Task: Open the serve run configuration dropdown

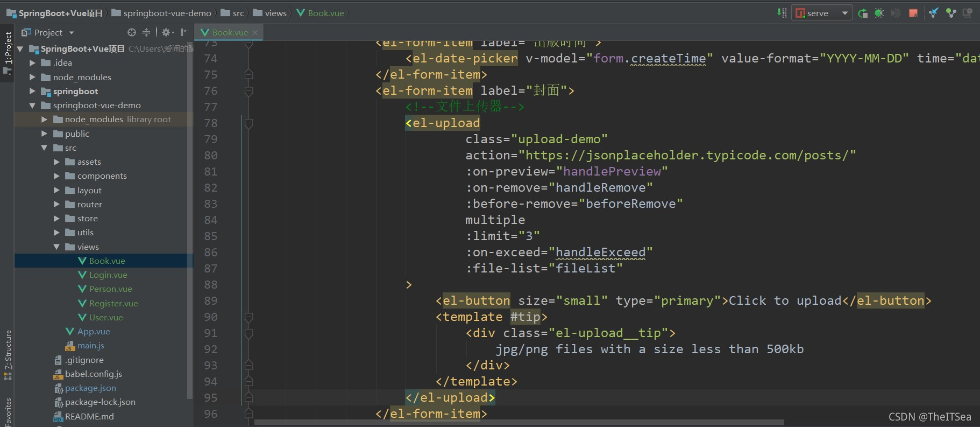Action: [x=822, y=13]
